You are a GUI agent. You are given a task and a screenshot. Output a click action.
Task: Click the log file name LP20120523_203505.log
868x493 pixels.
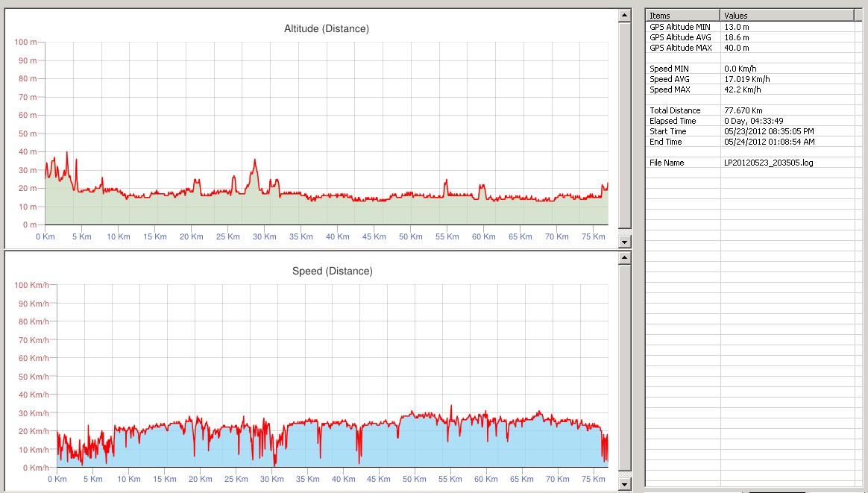click(768, 163)
